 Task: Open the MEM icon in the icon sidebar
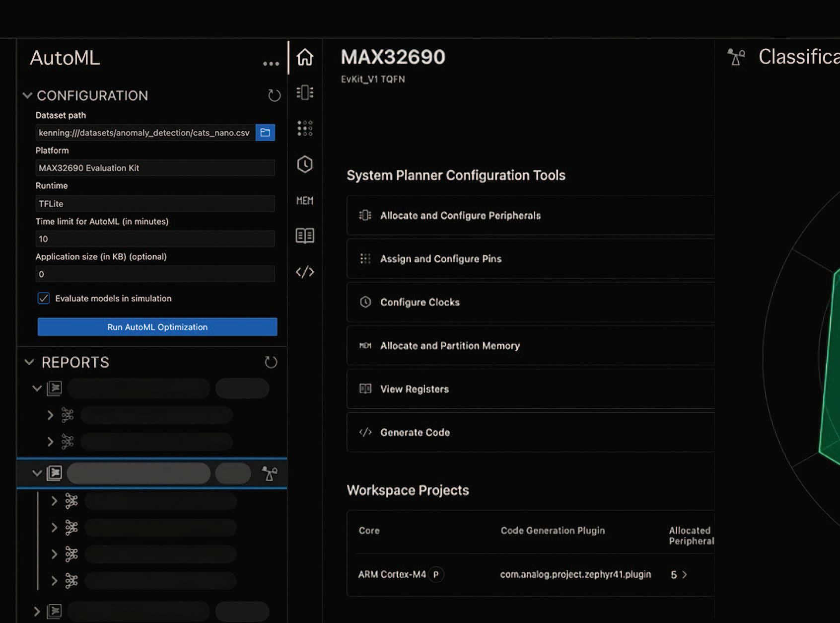click(x=305, y=201)
